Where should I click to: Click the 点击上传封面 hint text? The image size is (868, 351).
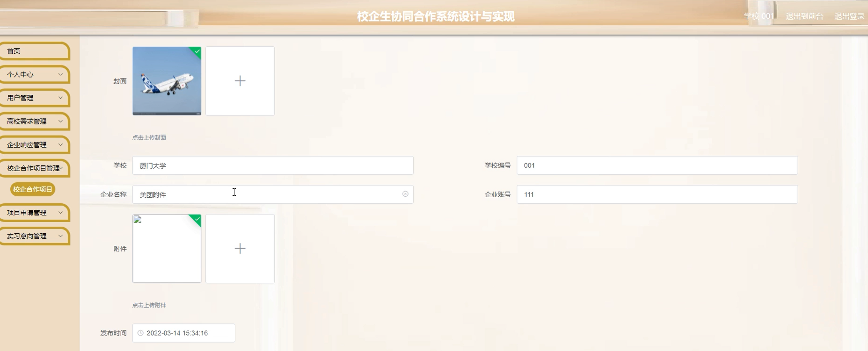[149, 137]
